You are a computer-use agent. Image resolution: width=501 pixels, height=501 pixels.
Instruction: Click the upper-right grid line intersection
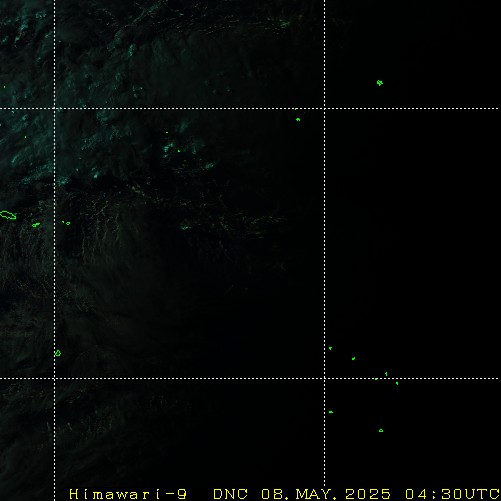click(x=325, y=108)
